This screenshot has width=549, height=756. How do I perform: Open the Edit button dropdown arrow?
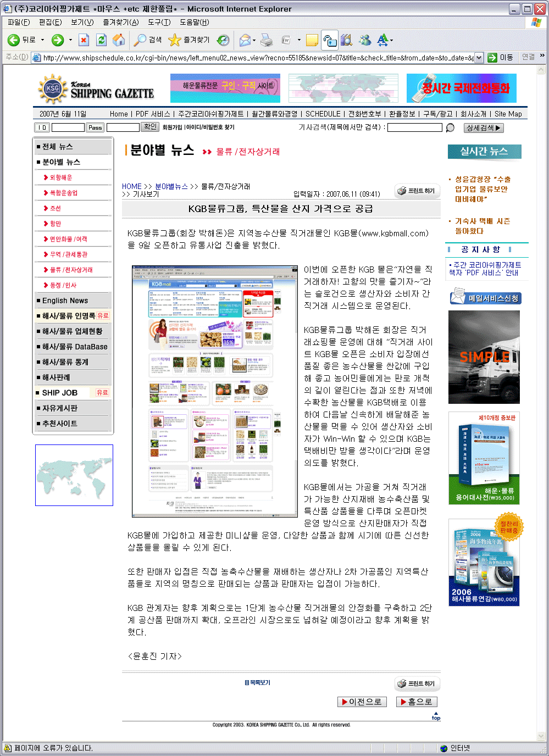click(x=299, y=40)
